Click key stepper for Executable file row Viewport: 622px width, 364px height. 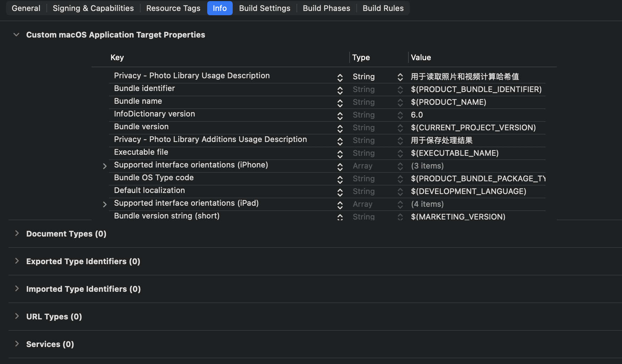[340, 154]
